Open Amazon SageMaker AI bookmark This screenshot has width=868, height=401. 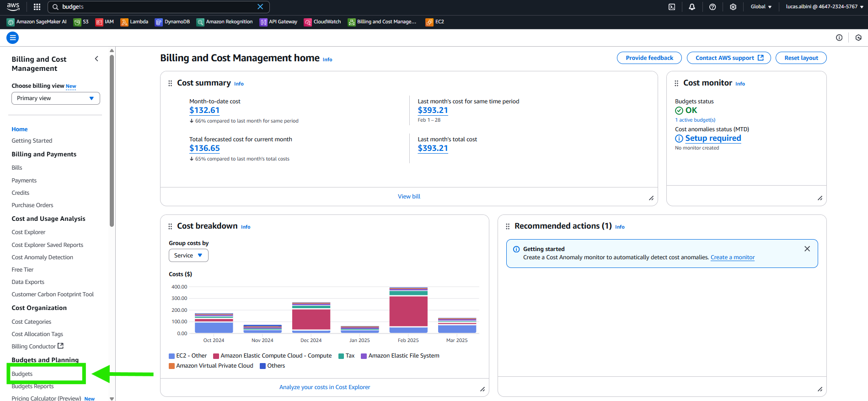coord(37,22)
